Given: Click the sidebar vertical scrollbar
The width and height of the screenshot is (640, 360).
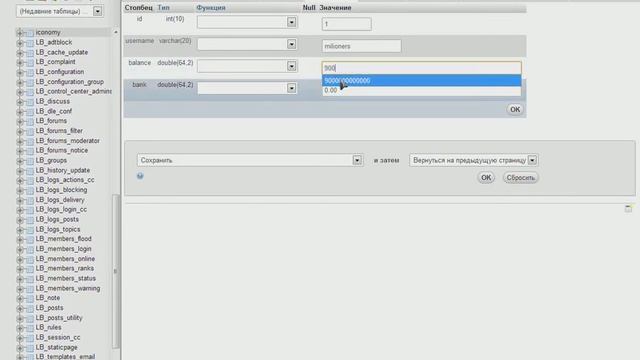Looking at the screenshot, I should [116, 271].
